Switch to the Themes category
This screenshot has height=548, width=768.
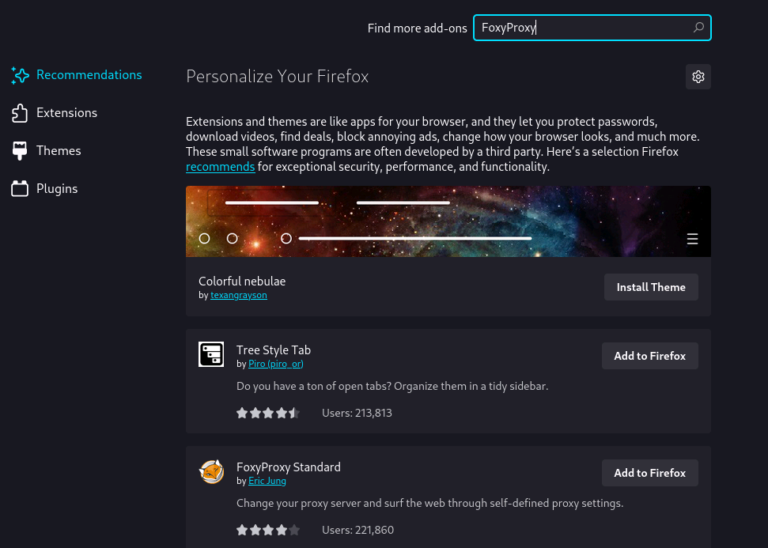pyautogui.click(x=58, y=151)
